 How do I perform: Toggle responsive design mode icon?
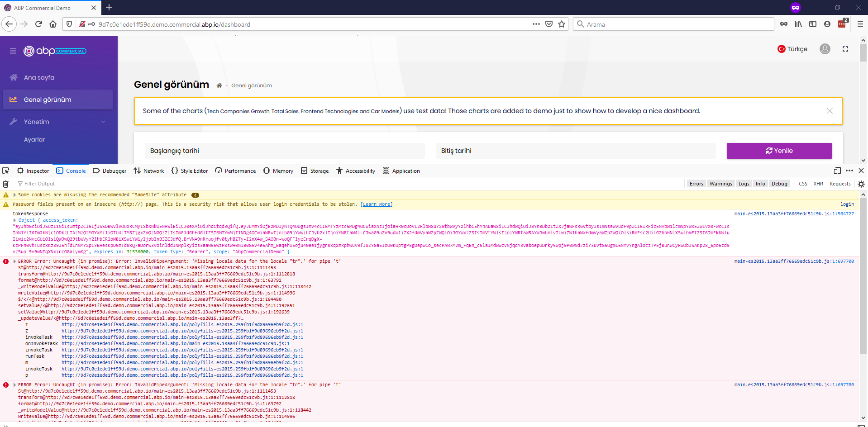click(837, 171)
